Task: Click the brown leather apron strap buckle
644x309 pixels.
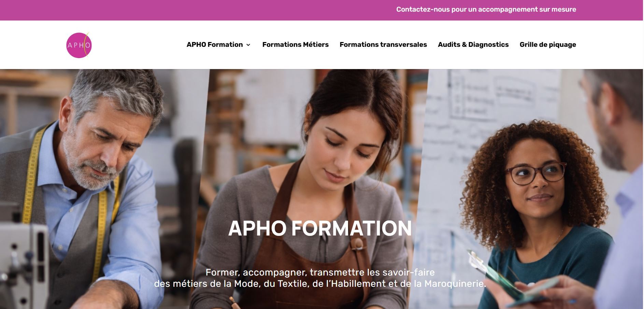Action: (357, 245)
